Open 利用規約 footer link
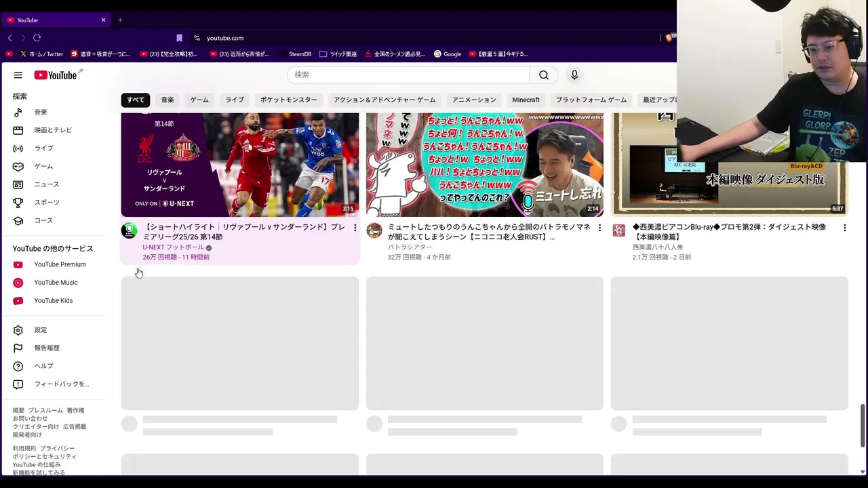Image resolution: width=868 pixels, height=488 pixels. (24, 449)
